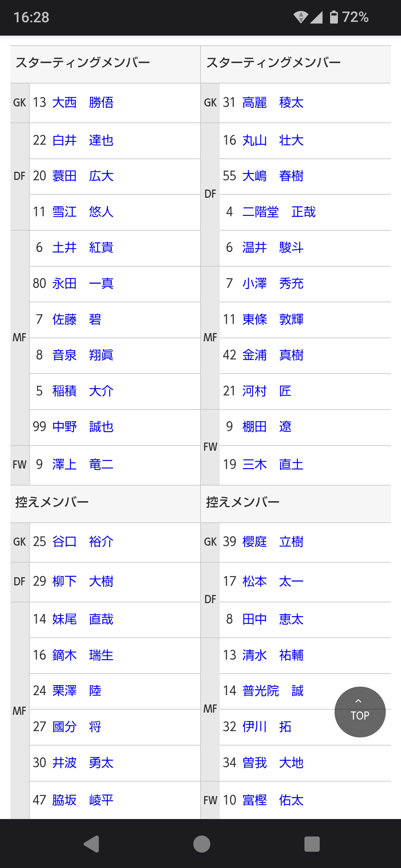Open player link 國分 将
Image resolution: width=401 pixels, height=868 pixels.
76,727
